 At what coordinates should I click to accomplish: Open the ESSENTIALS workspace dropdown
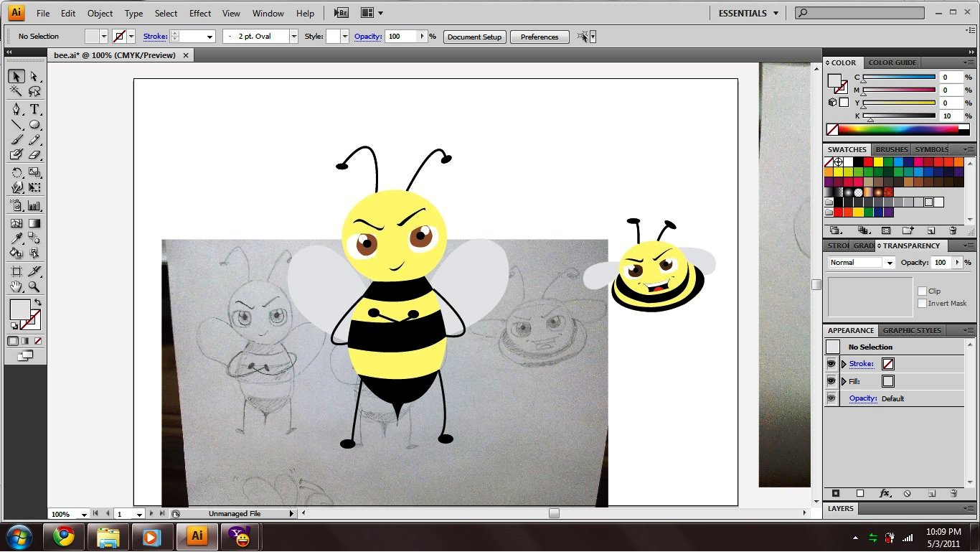[x=748, y=13]
